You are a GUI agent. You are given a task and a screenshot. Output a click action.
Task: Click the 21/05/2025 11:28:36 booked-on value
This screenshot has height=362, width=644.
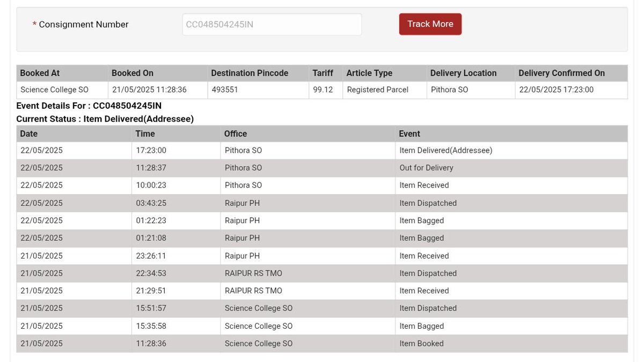tap(149, 90)
